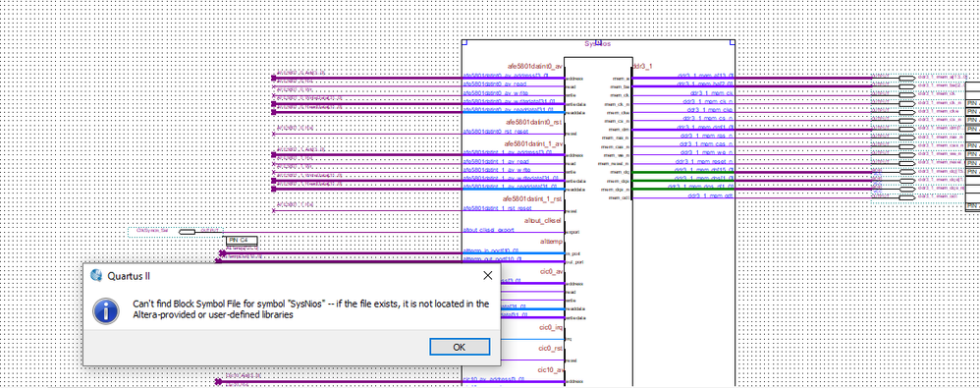Close the Quartus II message dialog
This screenshot has width=980, height=388.
487,276
